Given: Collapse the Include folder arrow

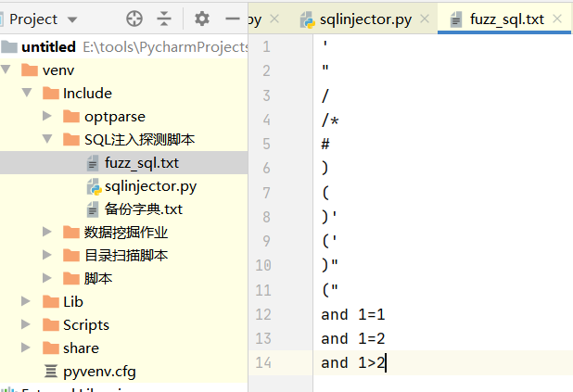Looking at the screenshot, I should coord(27,93).
